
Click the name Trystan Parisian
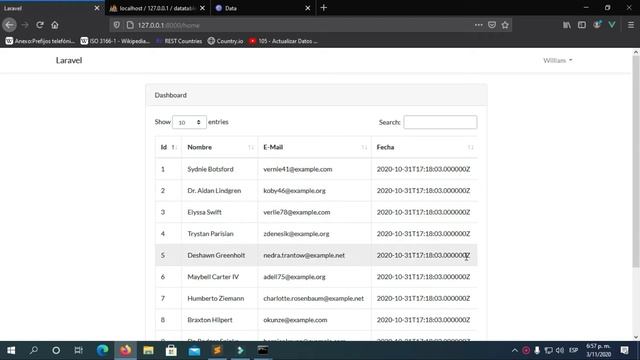tap(210, 234)
